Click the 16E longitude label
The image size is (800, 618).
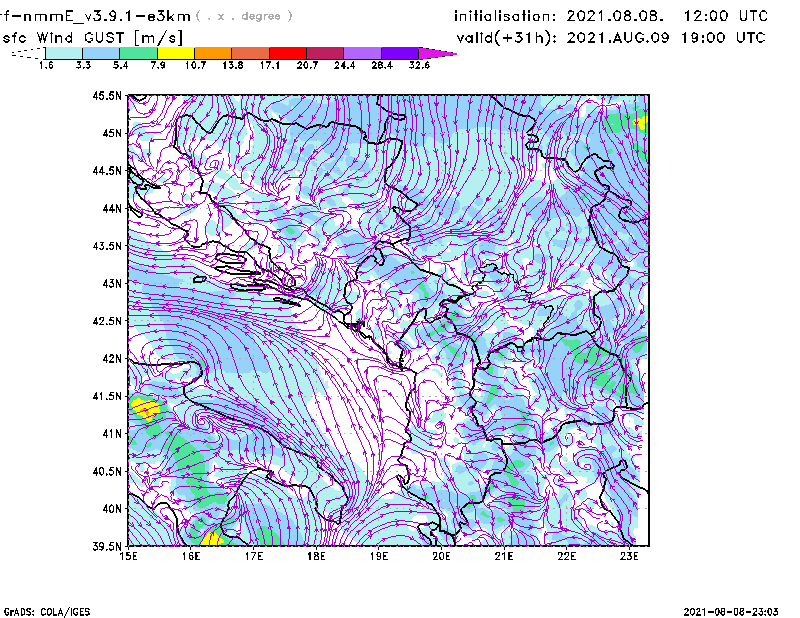coord(191,556)
